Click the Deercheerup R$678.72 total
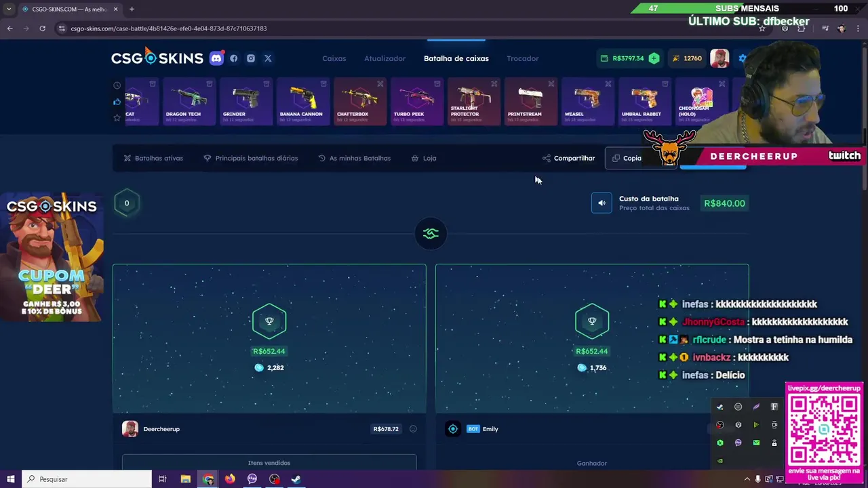Image resolution: width=868 pixels, height=488 pixels. [386, 429]
